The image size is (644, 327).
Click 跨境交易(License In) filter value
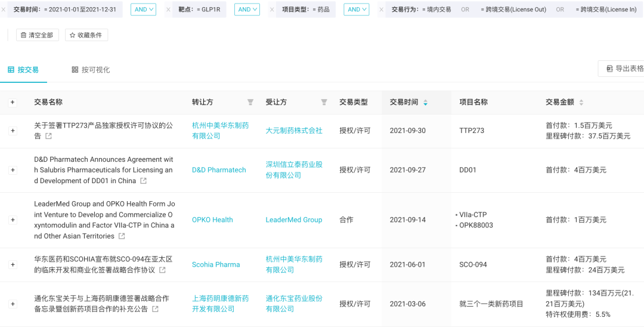coord(606,9)
